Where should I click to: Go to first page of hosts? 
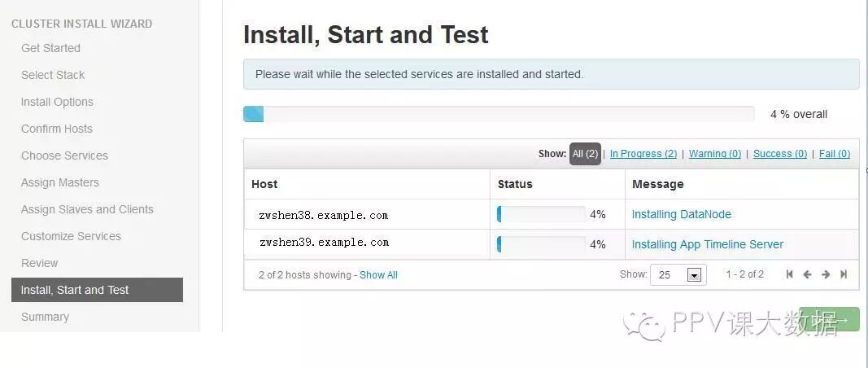coord(789,274)
